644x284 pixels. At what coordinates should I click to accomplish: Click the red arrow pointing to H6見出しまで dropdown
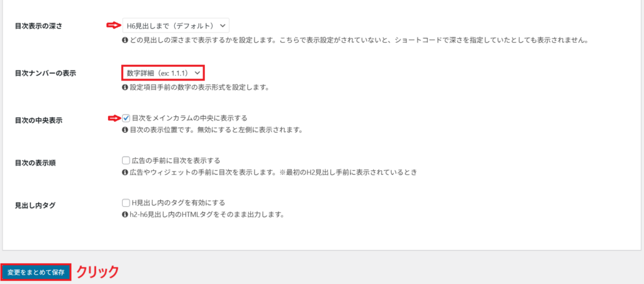[x=113, y=25]
